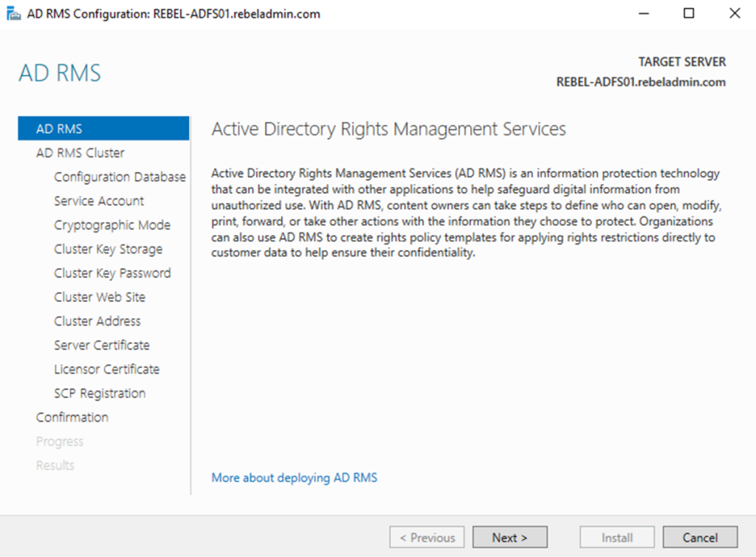Select the Cluster Web Site step
This screenshot has height=557, width=756.
[x=100, y=297]
